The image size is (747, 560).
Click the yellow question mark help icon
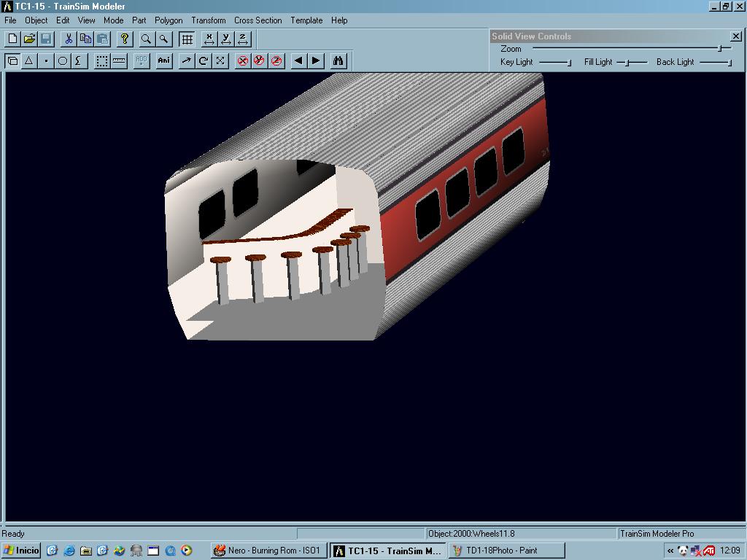point(125,39)
